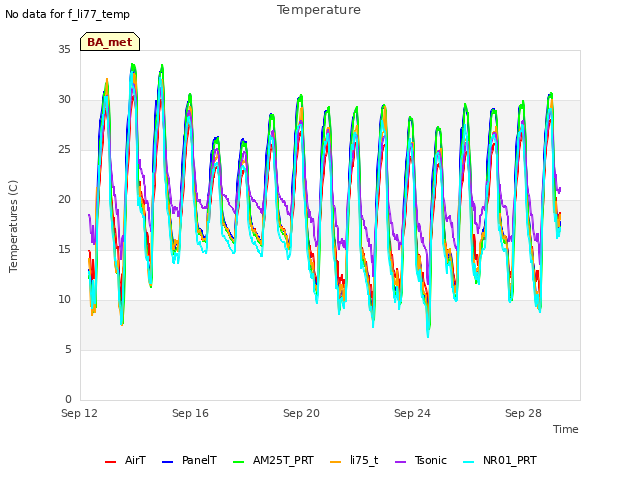Click the Tsonic legend label
Image resolution: width=640 pixels, height=480 pixels.
coord(431,460)
